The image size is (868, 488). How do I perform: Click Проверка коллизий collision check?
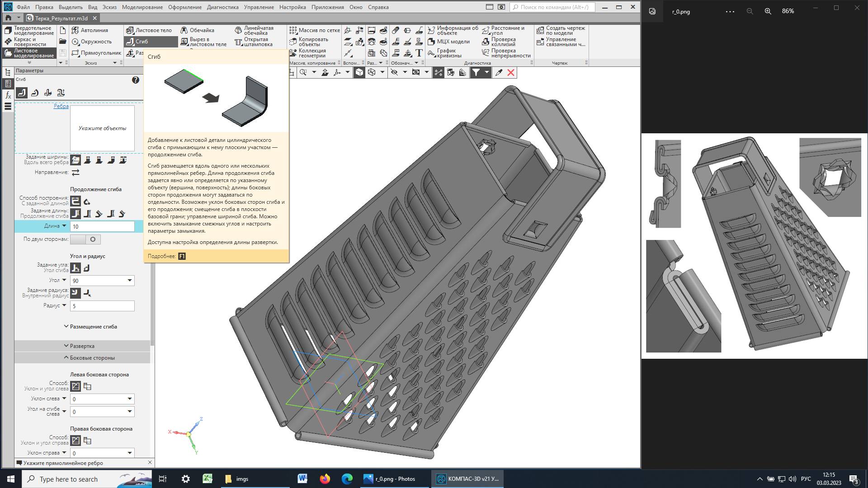point(503,42)
